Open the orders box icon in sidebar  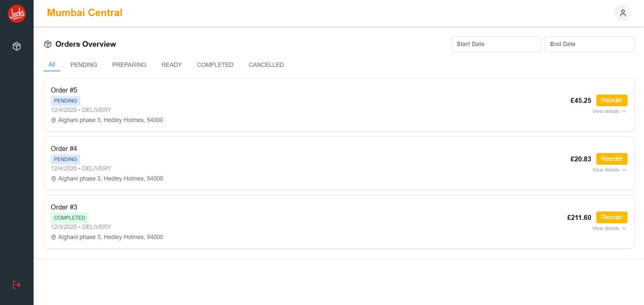tap(17, 46)
